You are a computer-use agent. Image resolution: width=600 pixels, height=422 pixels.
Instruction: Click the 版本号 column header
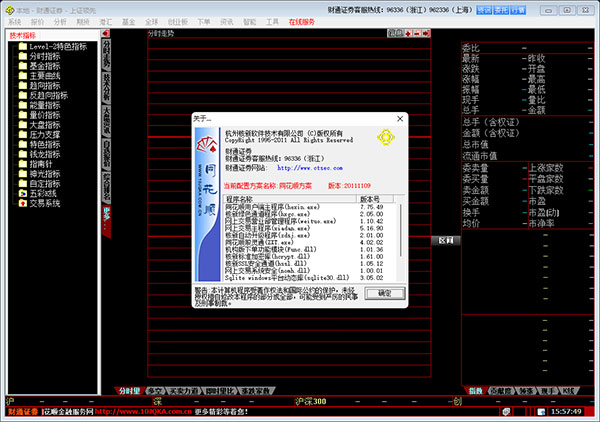pos(375,199)
